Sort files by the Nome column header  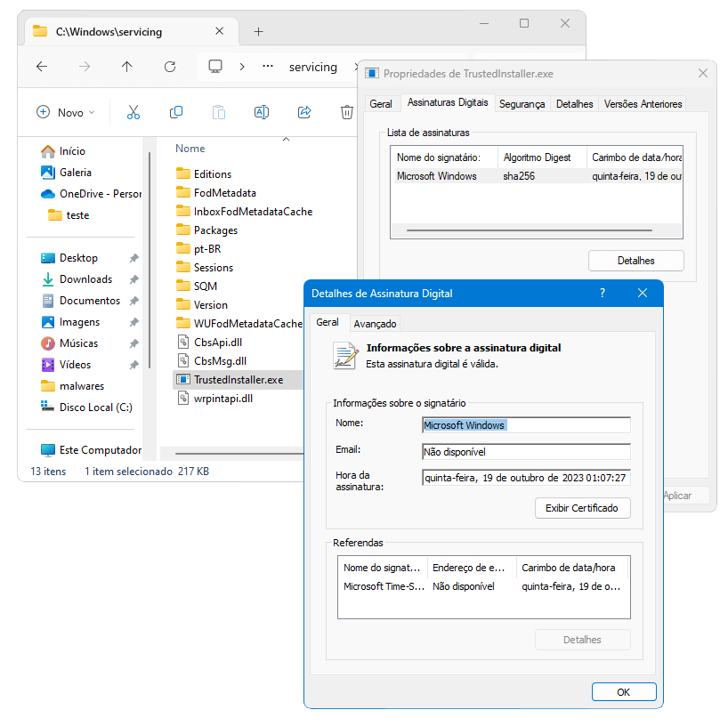(190, 149)
